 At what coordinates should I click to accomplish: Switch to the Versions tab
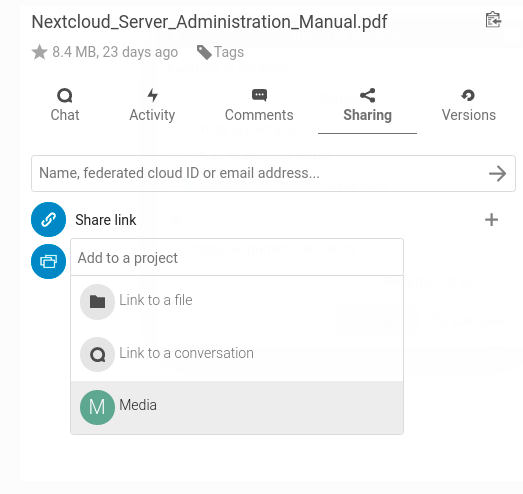coord(469,105)
